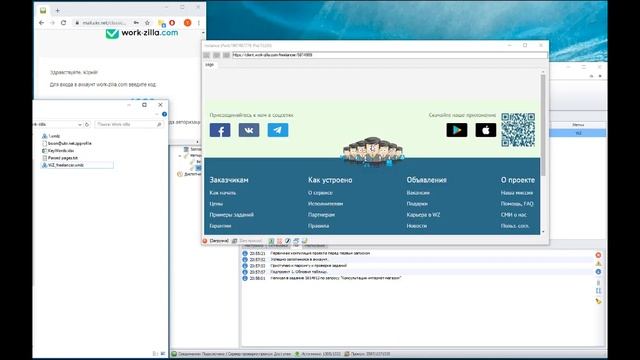Open the 'Партнерам' footer link
This screenshot has height=360, width=640.
click(322, 215)
